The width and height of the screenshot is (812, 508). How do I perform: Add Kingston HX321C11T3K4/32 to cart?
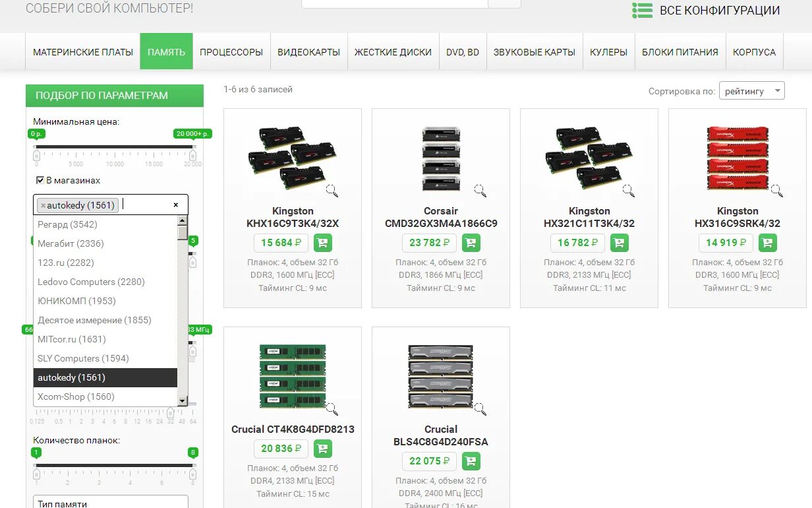pyautogui.click(x=620, y=243)
